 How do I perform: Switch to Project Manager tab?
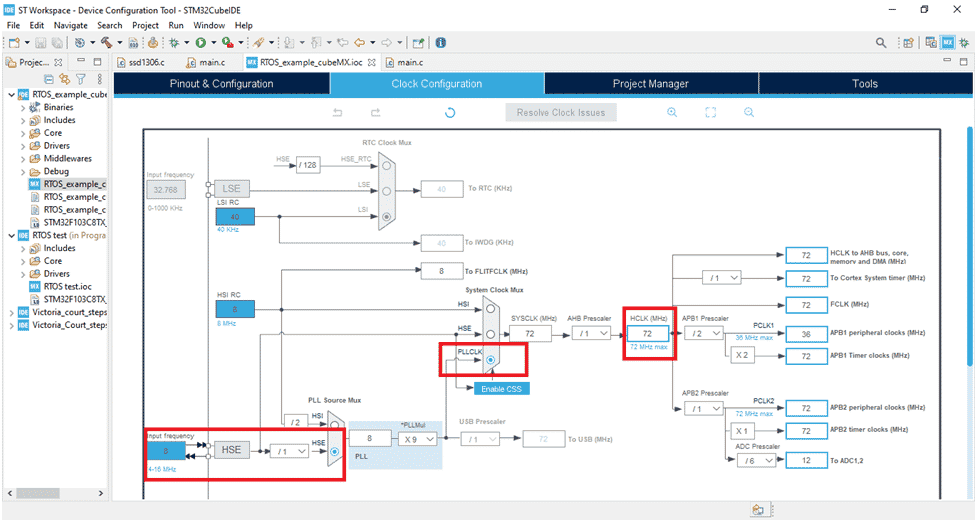pos(651,83)
